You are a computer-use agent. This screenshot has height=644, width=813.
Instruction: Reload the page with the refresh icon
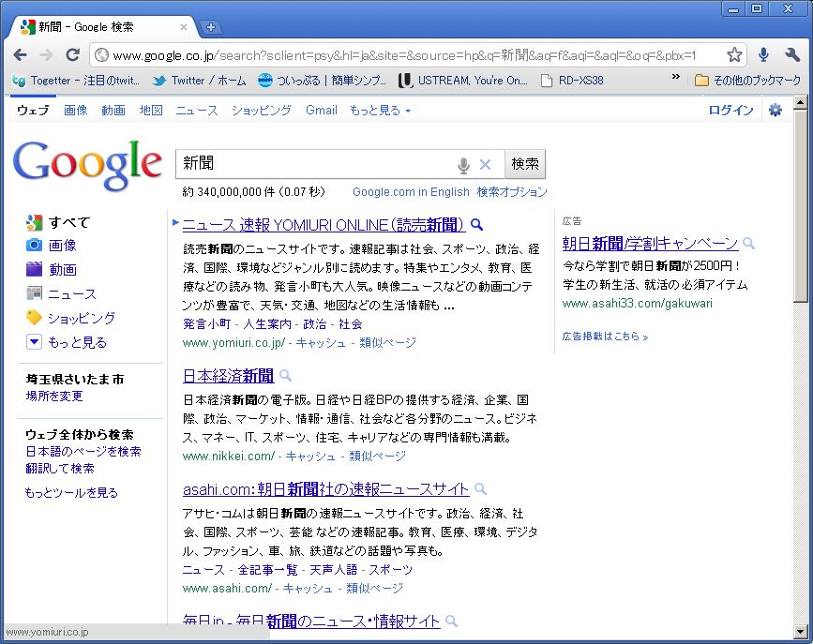(73, 54)
